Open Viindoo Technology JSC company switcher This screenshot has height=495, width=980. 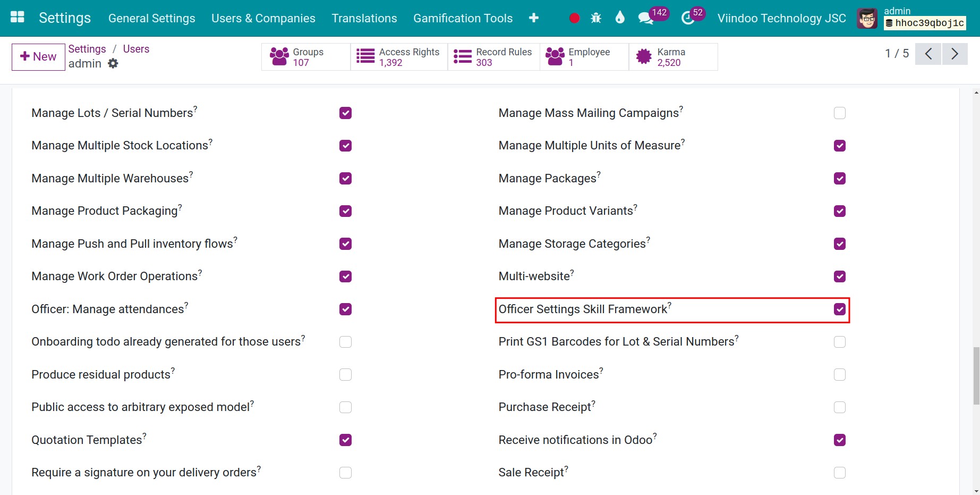782,18
